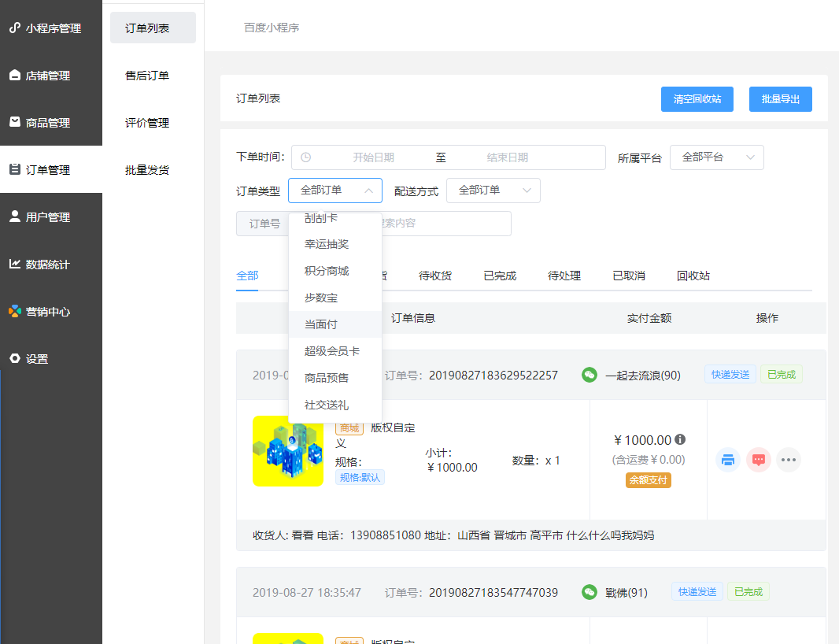Click the 批量导出 button
This screenshot has height=644, width=839.
pyautogui.click(x=780, y=99)
